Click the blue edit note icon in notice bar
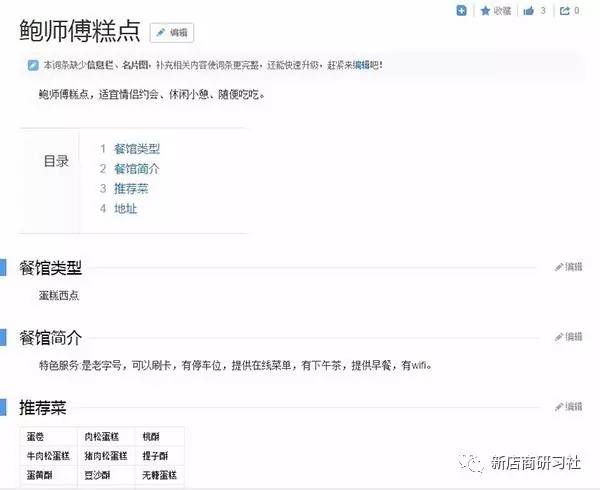This screenshot has width=600, height=490. pyautogui.click(x=33, y=65)
